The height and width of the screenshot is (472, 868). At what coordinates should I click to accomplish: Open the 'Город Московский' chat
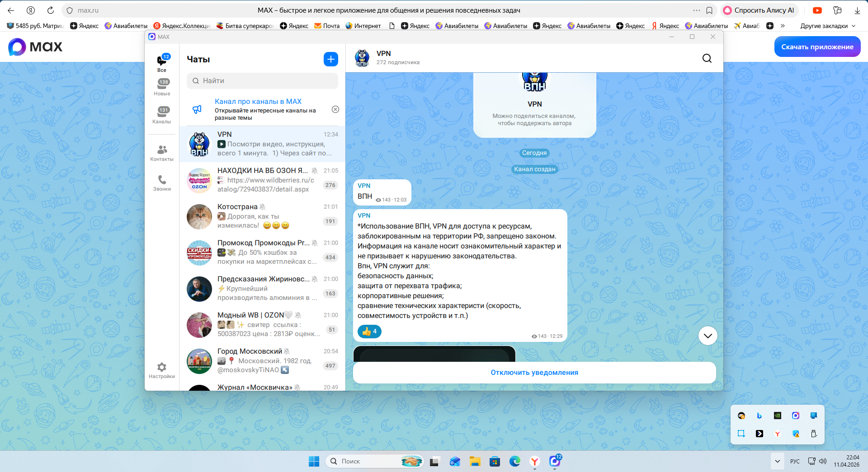click(262, 361)
